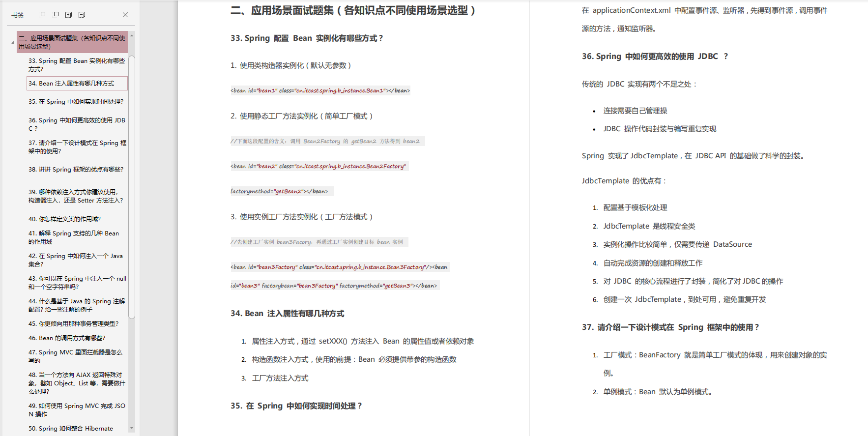Open bookmark 35. 在 Spring 中如何实现时间处理

pyautogui.click(x=77, y=102)
